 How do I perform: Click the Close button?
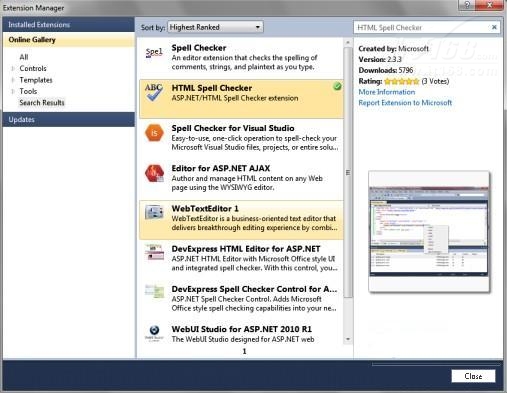coord(473,376)
